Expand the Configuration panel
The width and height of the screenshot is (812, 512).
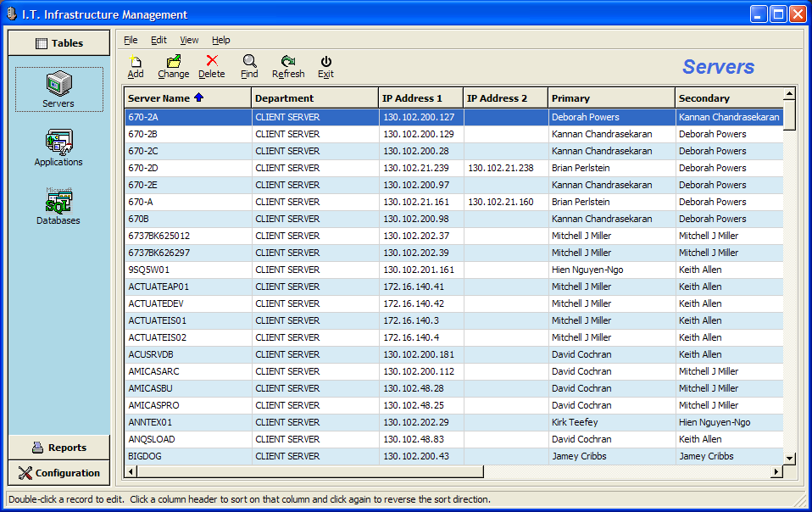(59, 473)
